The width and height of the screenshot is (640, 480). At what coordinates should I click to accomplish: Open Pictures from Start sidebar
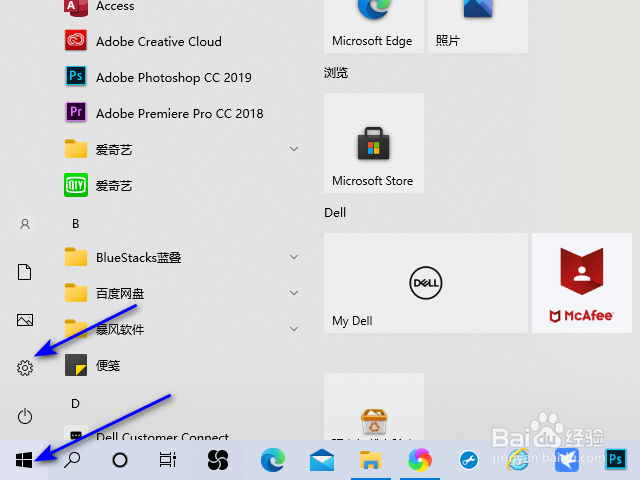coord(25,320)
